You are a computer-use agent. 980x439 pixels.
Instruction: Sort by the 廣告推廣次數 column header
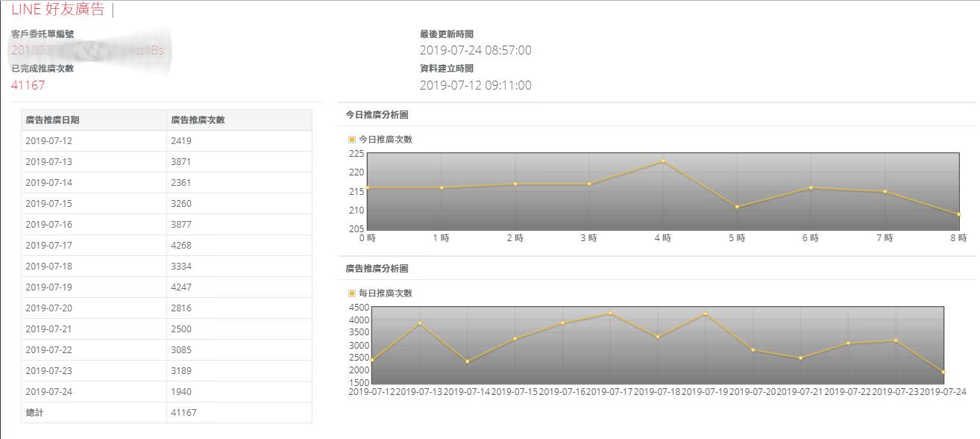point(198,120)
